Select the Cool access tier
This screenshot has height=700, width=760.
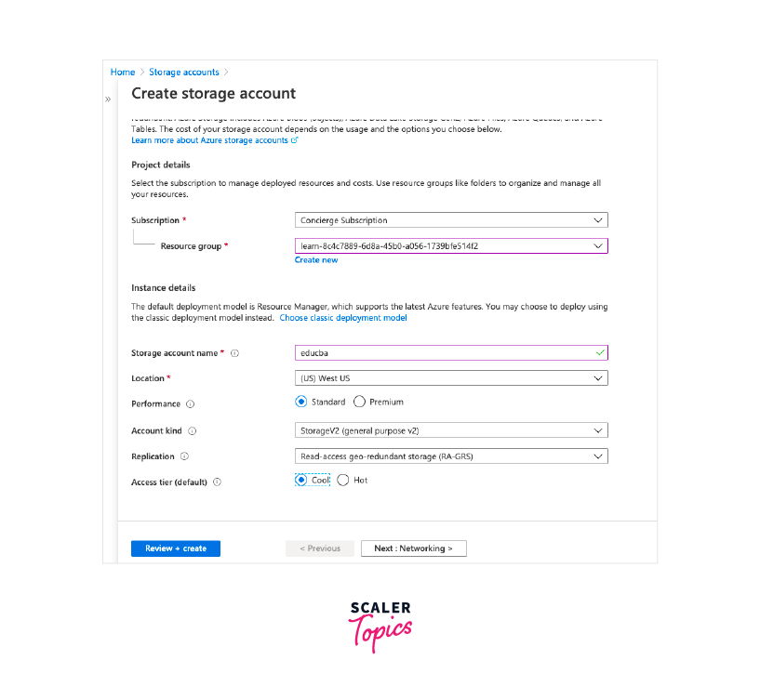[x=300, y=481]
